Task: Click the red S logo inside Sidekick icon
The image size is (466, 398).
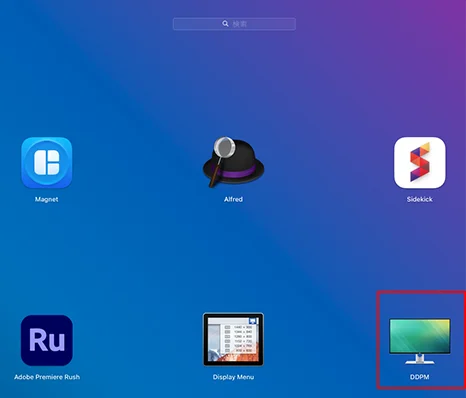Action: [420, 163]
